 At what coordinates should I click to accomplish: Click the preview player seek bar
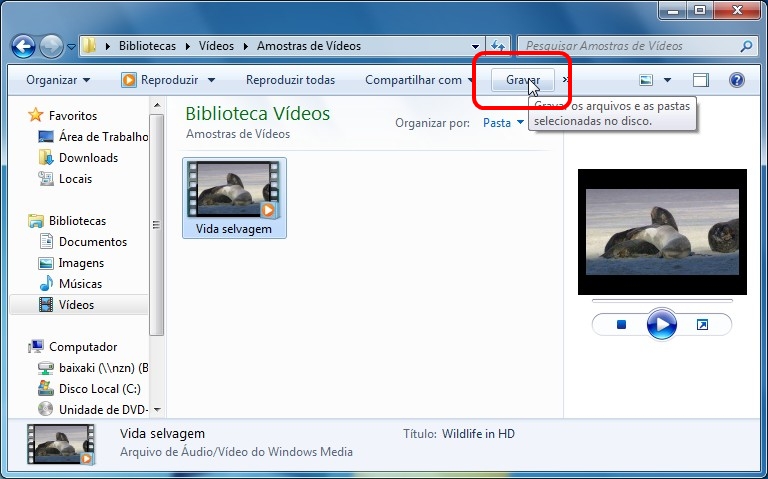click(x=661, y=300)
